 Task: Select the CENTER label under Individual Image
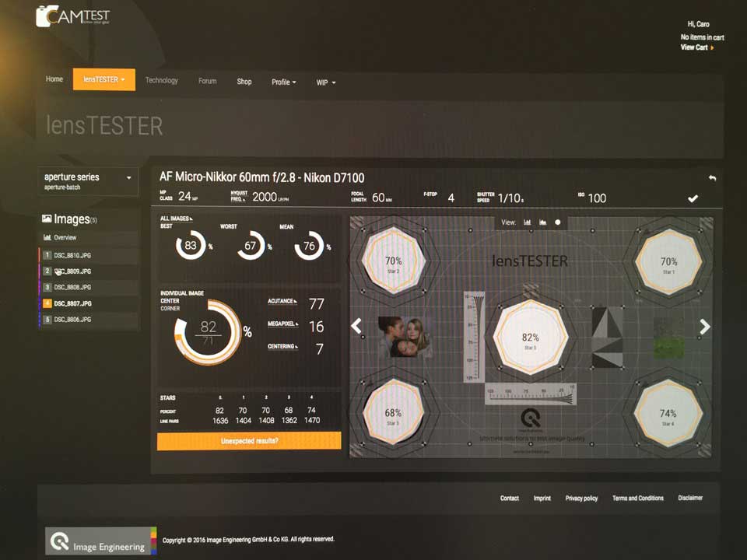click(170, 301)
